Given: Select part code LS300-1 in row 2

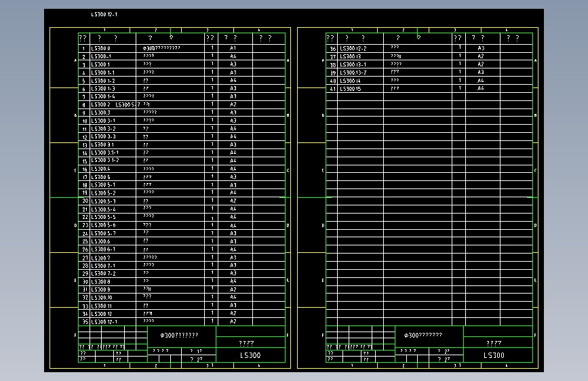Looking at the screenshot, I should [x=101, y=56].
